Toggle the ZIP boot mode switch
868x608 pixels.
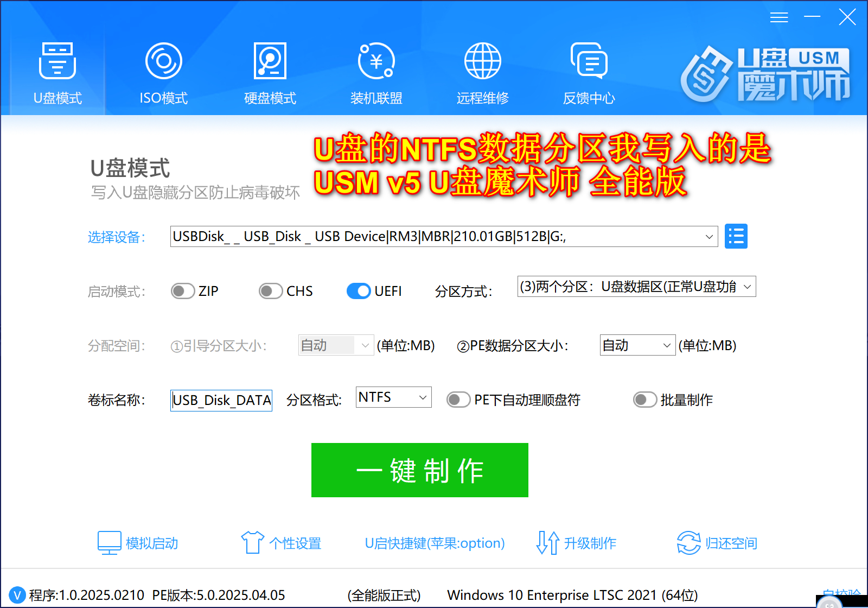183,291
